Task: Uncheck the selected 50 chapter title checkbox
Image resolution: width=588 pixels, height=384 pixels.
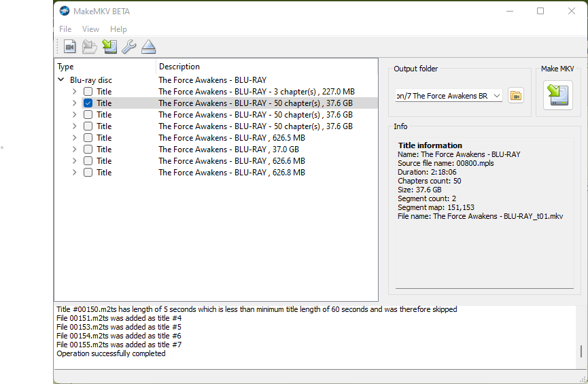Action: pyautogui.click(x=88, y=103)
